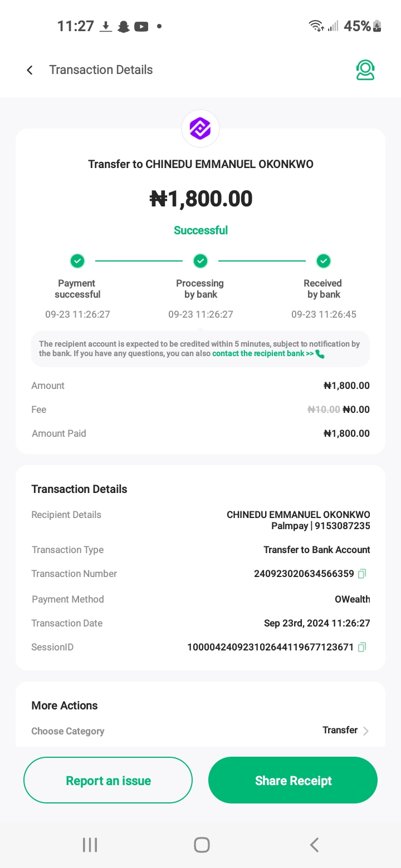The height and width of the screenshot is (868, 401).
Task: Open the Transfer category selector
Action: point(340,730)
